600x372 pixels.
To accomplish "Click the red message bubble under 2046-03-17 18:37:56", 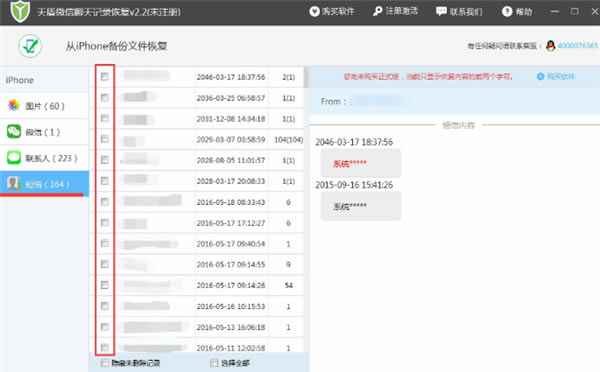I will pos(361,163).
